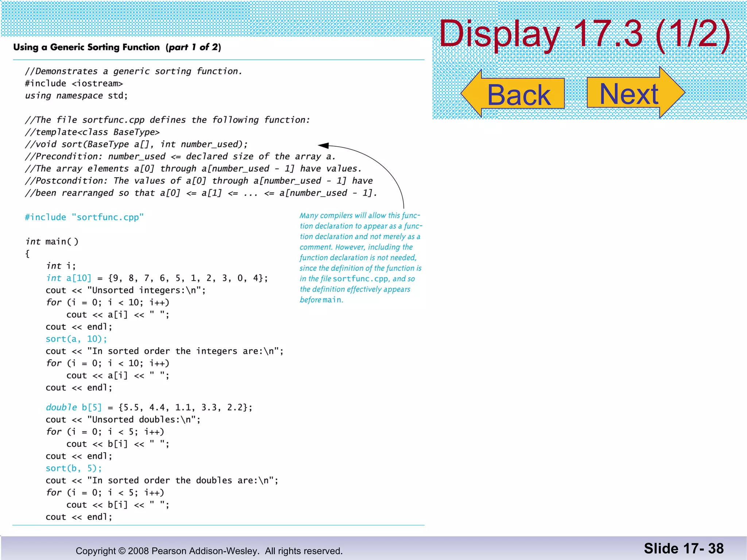The image size is (747, 560).
Task: Click the #include "sortfunc.cpp" code line
Action: point(84,217)
